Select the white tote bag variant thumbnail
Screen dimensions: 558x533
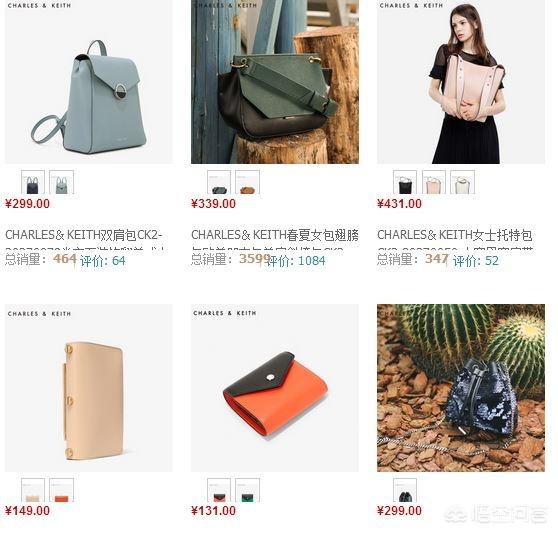click(x=462, y=182)
